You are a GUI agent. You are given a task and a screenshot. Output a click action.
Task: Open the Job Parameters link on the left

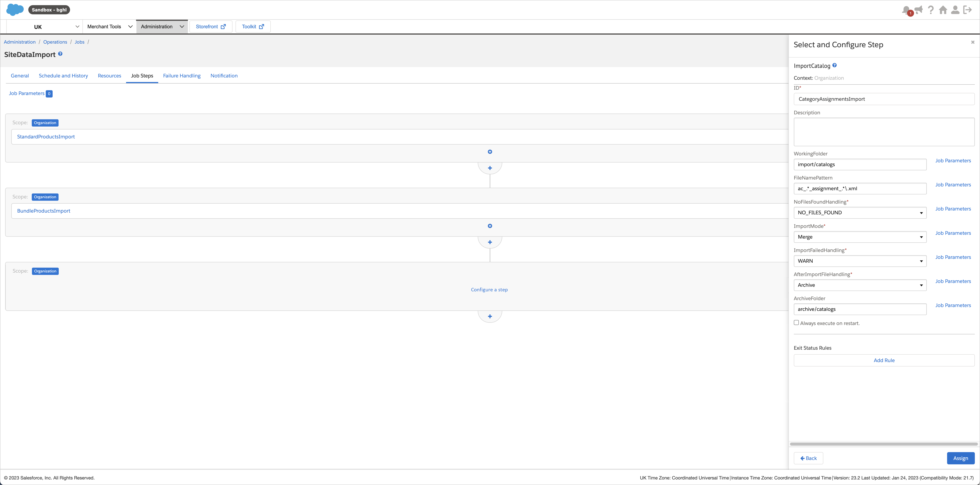tap(27, 93)
